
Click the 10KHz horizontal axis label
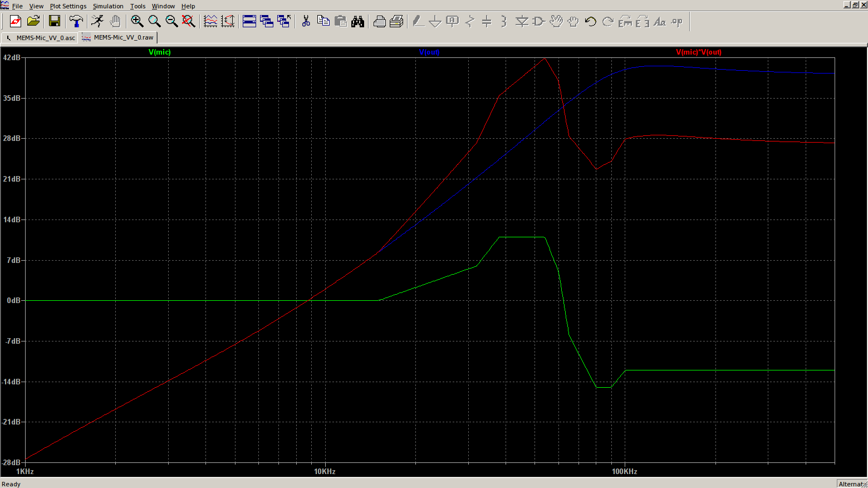point(325,471)
